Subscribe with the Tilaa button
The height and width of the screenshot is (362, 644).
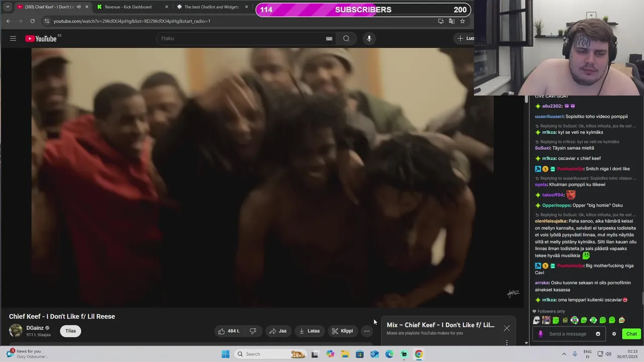point(70,331)
